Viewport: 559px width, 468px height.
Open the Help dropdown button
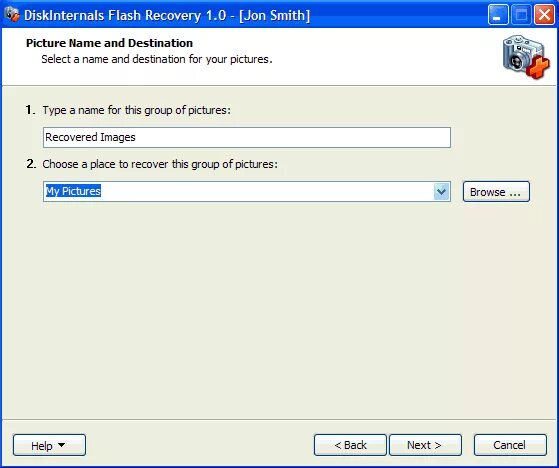click(49, 445)
